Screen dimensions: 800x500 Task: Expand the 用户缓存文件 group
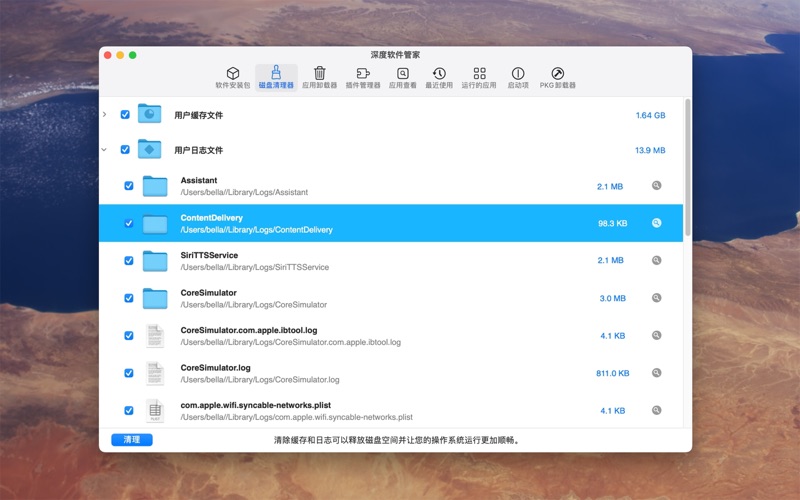(x=105, y=115)
